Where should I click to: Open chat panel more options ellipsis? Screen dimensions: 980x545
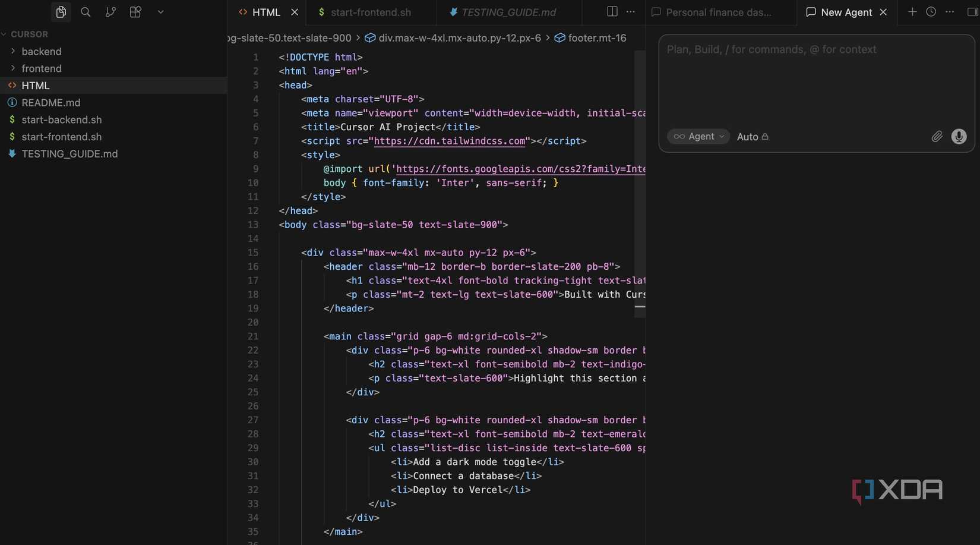coord(950,12)
